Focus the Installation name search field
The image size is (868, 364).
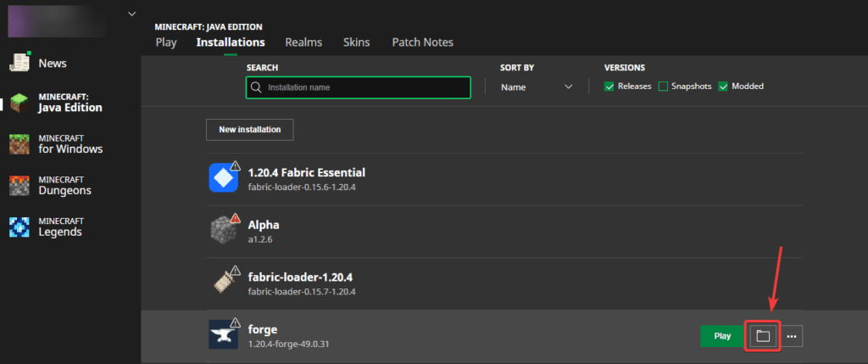tap(357, 87)
